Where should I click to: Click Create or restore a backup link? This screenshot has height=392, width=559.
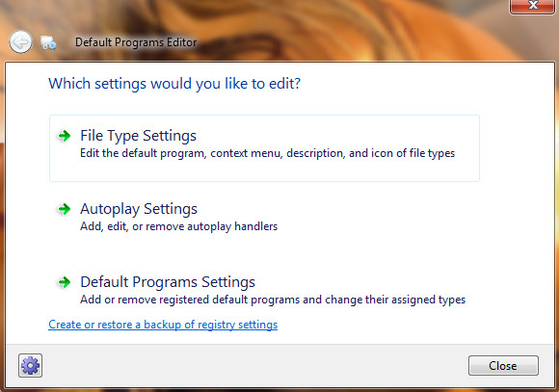pos(163,325)
